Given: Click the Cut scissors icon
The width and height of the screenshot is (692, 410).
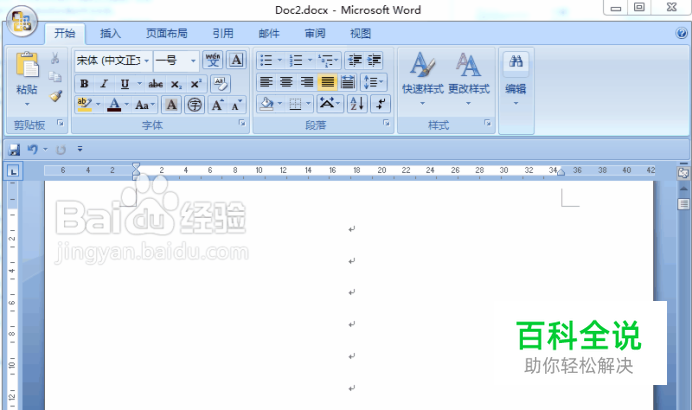Looking at the screenshot, I should tap(55, 58).
